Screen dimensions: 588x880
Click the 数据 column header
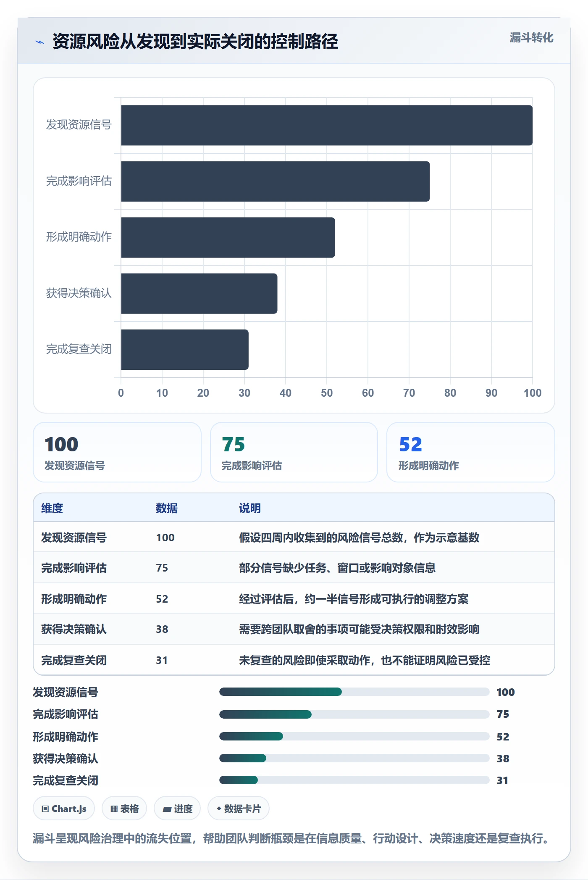167,508
